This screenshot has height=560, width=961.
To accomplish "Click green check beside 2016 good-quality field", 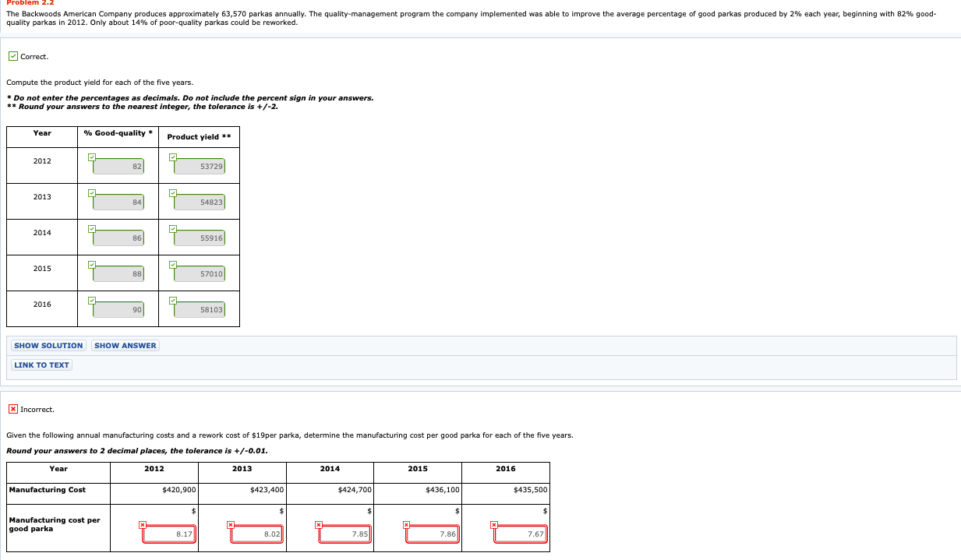I will [92, 301].
